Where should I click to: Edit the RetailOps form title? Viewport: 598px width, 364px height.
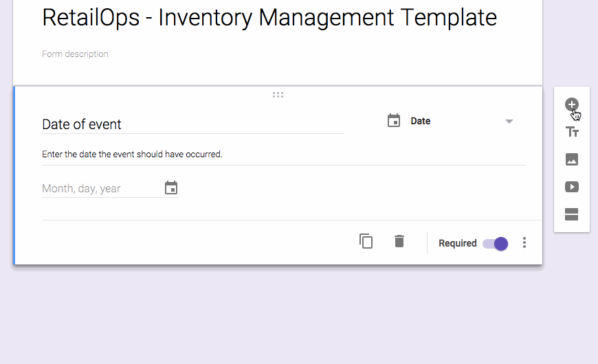[269, 18]
